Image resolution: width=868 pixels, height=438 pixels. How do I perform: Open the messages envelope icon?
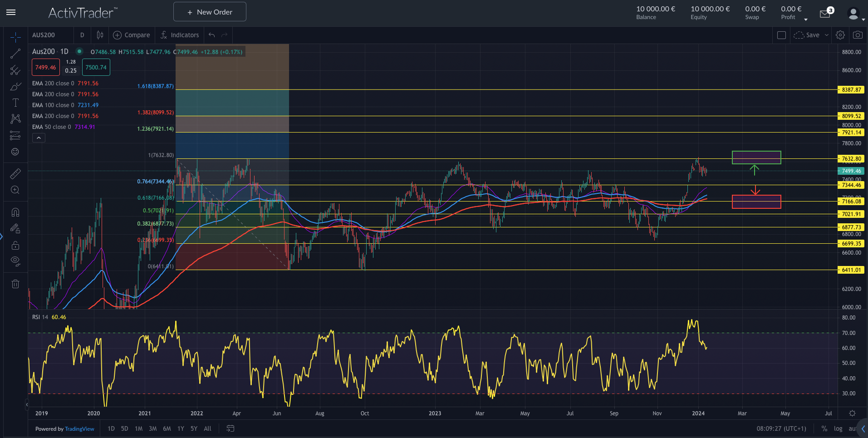click(x=825, y=14)
